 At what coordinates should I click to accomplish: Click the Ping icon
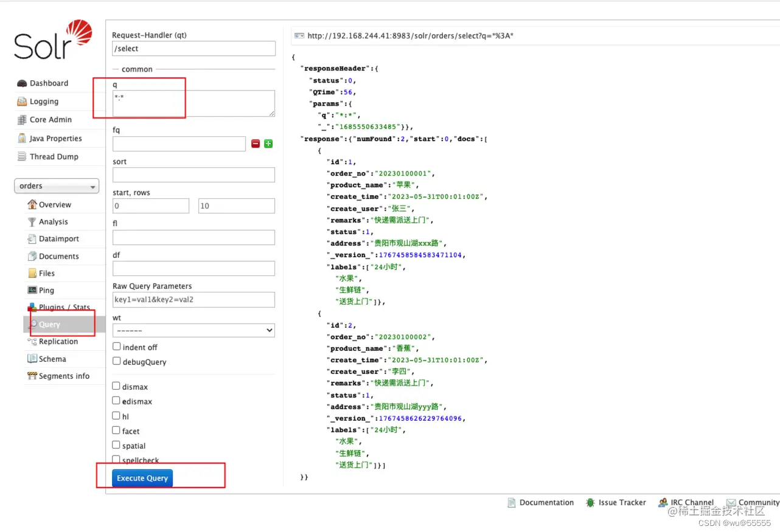[32, 291]
